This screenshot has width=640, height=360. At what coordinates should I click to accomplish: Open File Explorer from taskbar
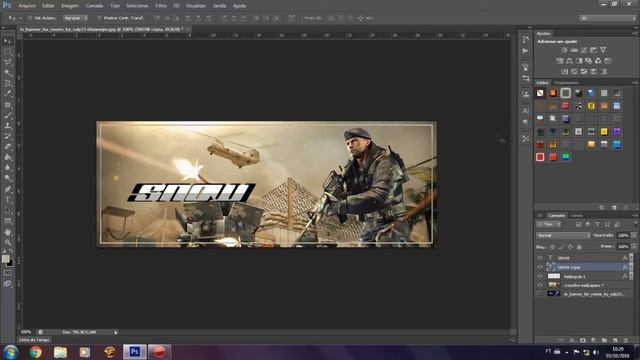[60, 352]
